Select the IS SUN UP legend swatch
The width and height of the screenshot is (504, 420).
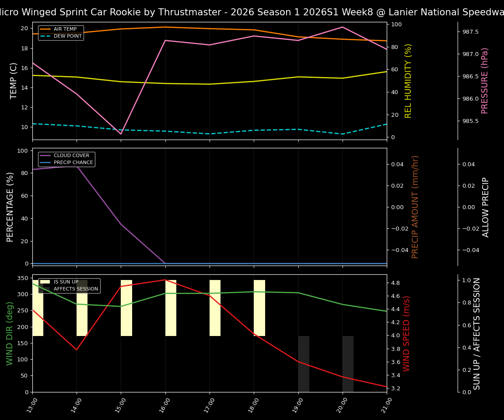44,282
